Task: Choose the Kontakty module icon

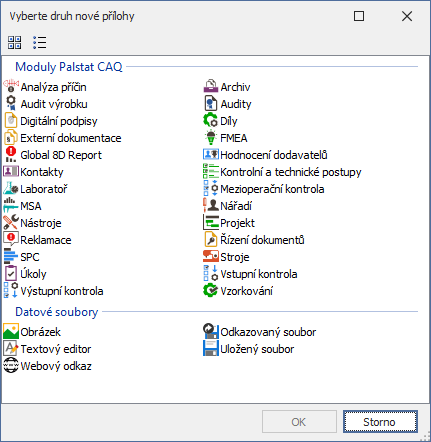Action: coord(11,172)
